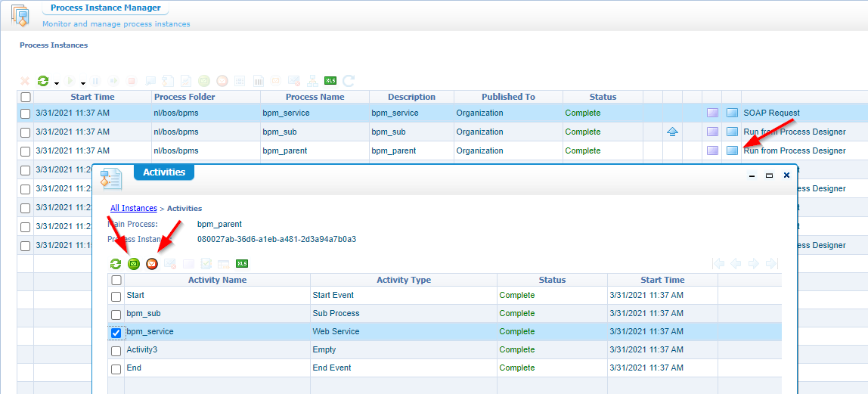Image resolution: width=868 pixels, height=394 pixels.
Task: Open the dropdown arrow beside the refresh icon
Action: coord(57,82)
